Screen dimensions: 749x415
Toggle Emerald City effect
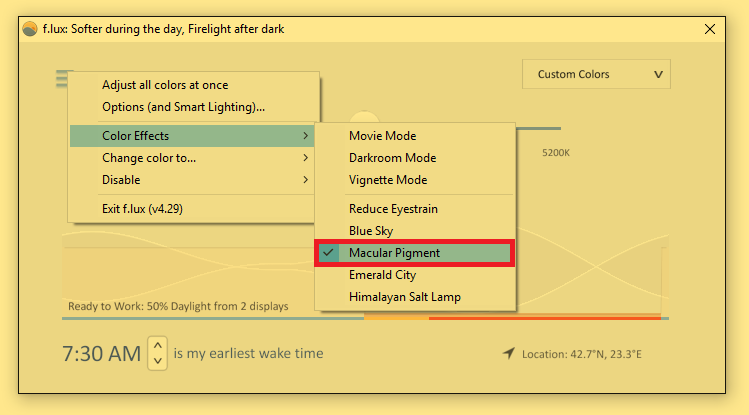point(415,275)
